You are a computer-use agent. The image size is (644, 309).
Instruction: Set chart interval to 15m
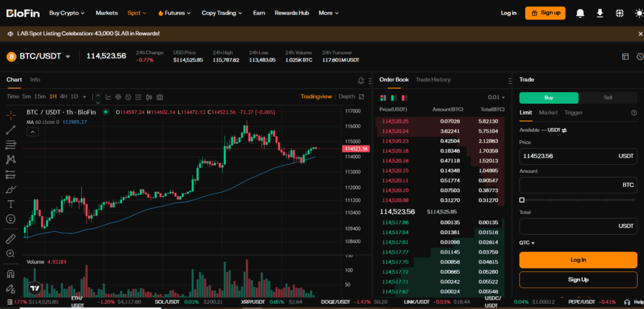40,97
